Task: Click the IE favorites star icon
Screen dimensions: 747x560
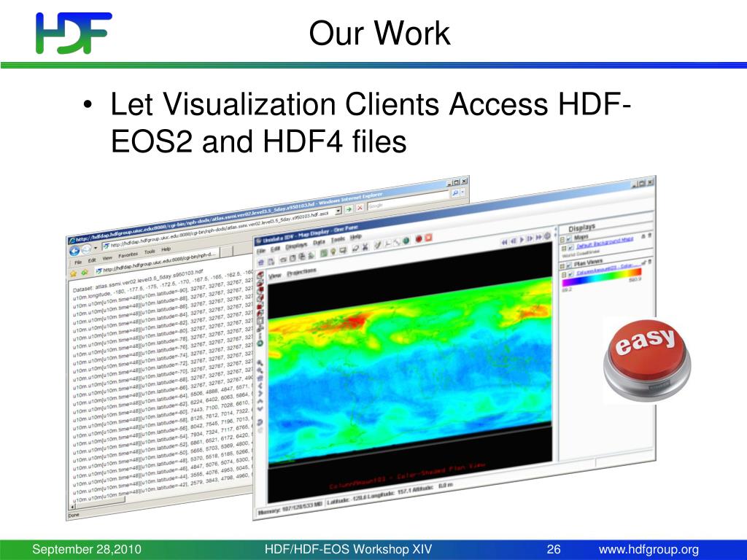Action: pos(74,273)
